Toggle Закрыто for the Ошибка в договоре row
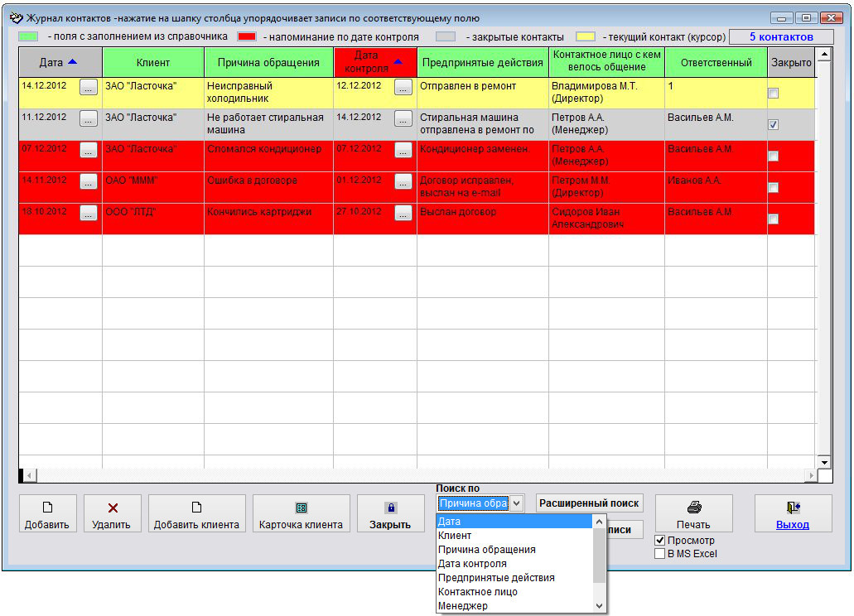 tap(773, 188)
